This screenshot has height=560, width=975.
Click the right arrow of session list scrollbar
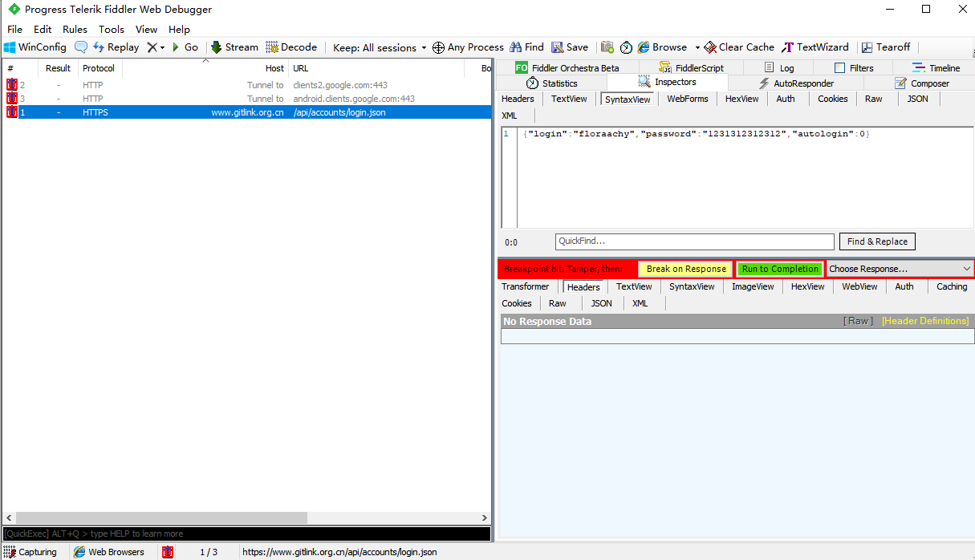tap(485, 518)
